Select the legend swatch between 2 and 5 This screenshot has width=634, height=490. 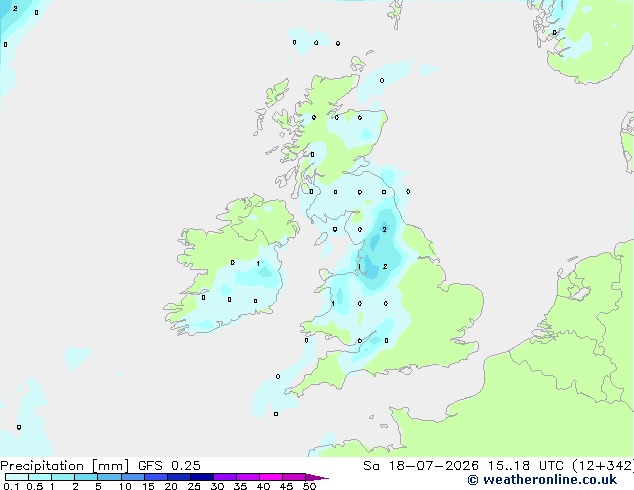pyautogui.click(x=86, y=477)
